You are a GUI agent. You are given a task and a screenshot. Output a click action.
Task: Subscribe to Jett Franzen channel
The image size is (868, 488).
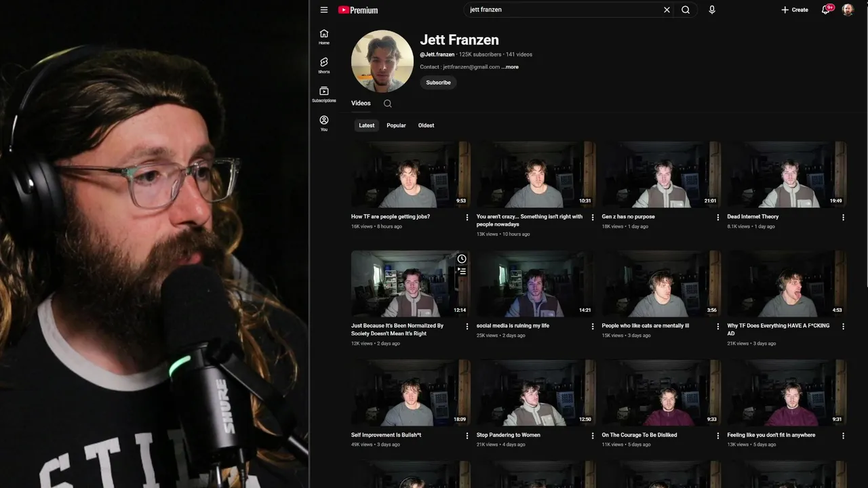[438, 83]
